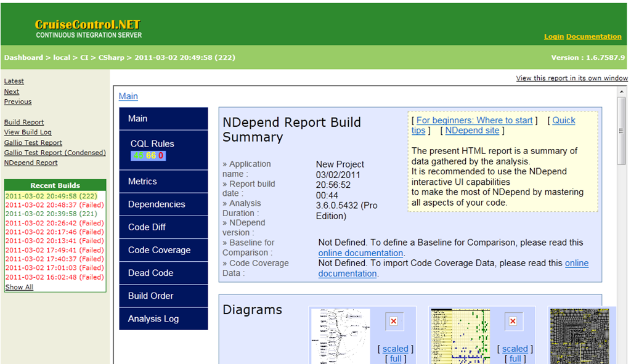631x364 pixels.
Task: Click the NDepend version 3.6.0.5432 value
Action: click(346, 211)
